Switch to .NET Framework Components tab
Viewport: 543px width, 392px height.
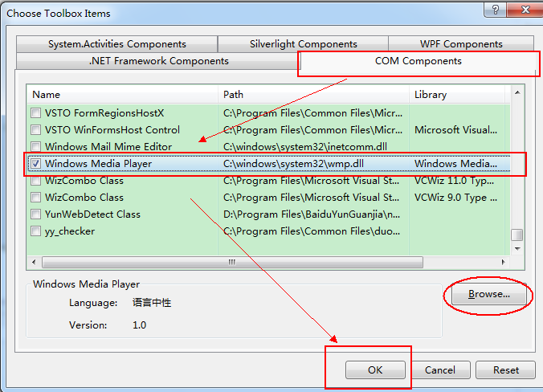[158, 61]
